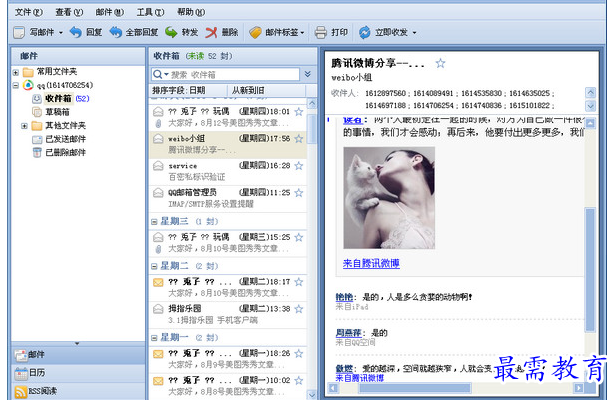
Task: Star the 星期二 18:17 email
Action: 299,282
